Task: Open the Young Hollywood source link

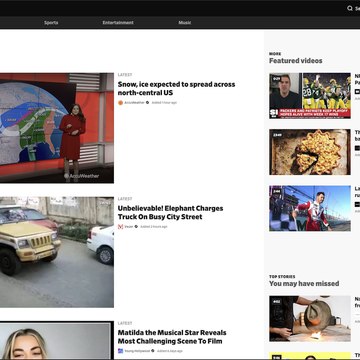Action: [x=137, y=351]
